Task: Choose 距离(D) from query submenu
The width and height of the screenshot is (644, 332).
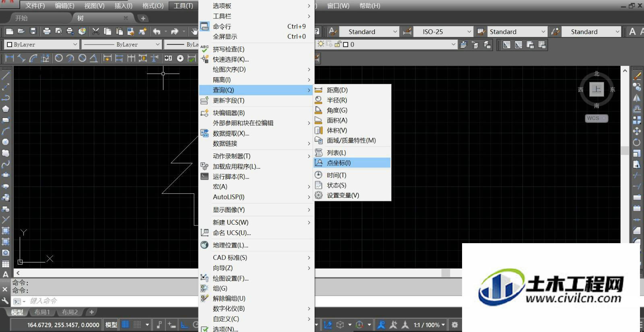Action: [x=352, y=90]
